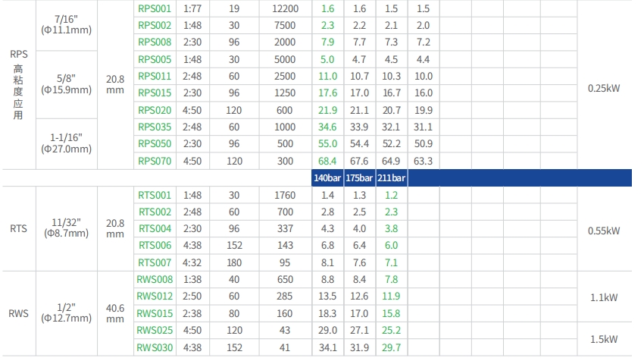This screenshot has width=644, height=361.
Task: Click the RTS001 model code
Action: tap(155, 196)
